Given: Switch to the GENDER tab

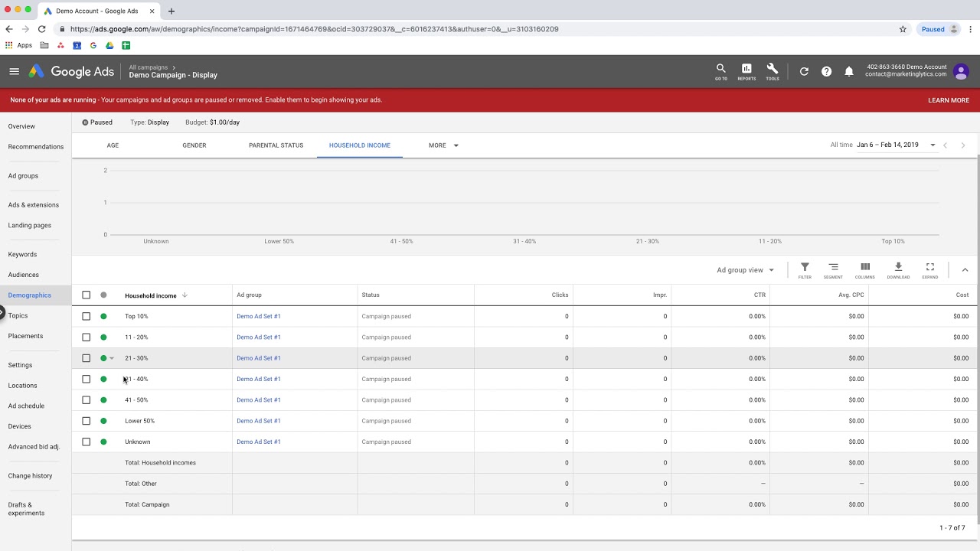Looking at the screenshot, I should coord(194,145).
